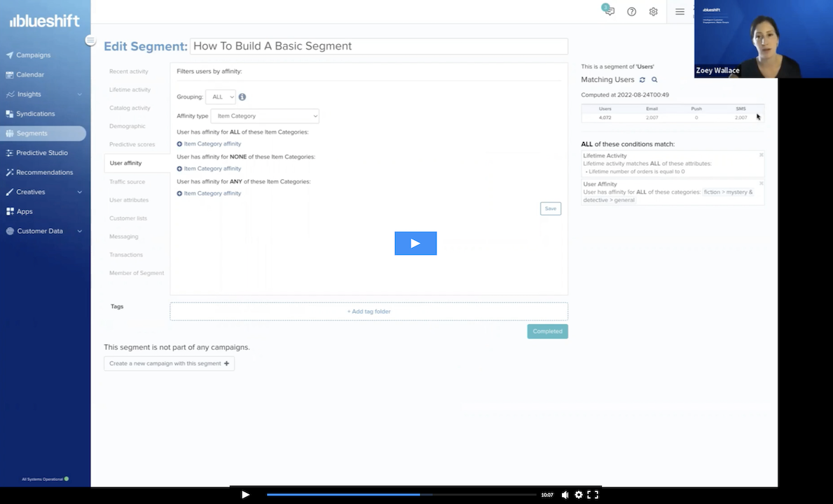Click the Push count 0
Screen dimensions: 833x504
point(696,118)
